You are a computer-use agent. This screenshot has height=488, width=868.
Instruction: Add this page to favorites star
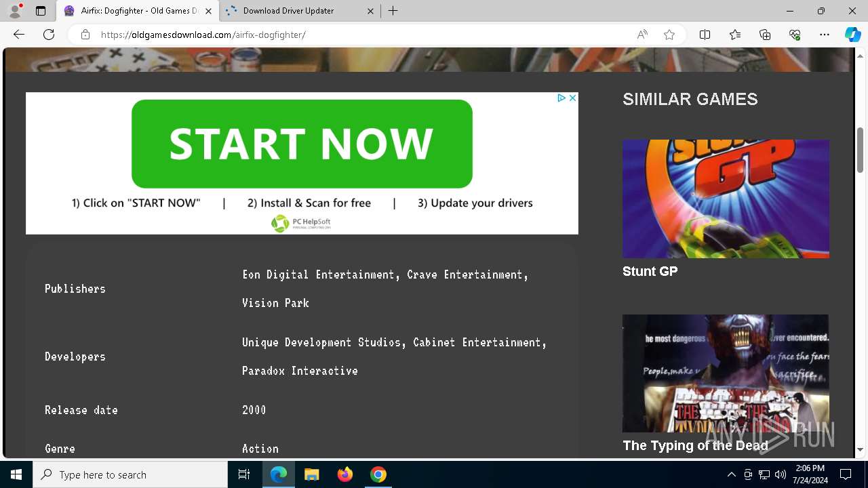pos(669,35)
